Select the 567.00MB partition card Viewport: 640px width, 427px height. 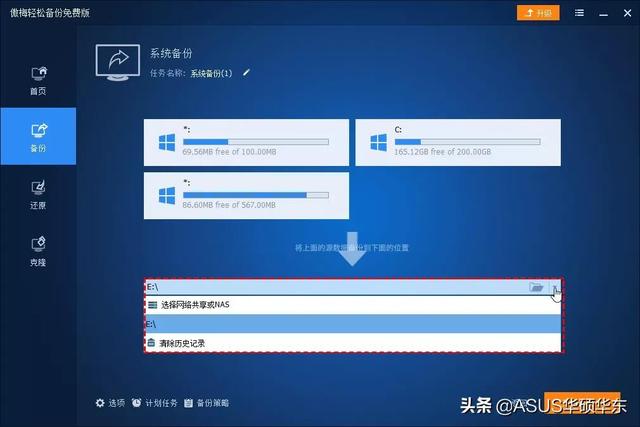[x=246, y=196]
